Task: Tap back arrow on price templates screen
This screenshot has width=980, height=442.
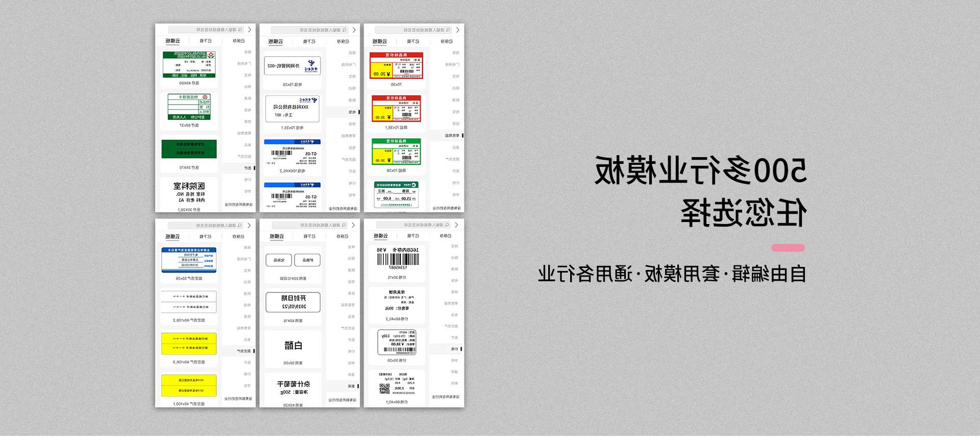Action: (x=457, y=225)
